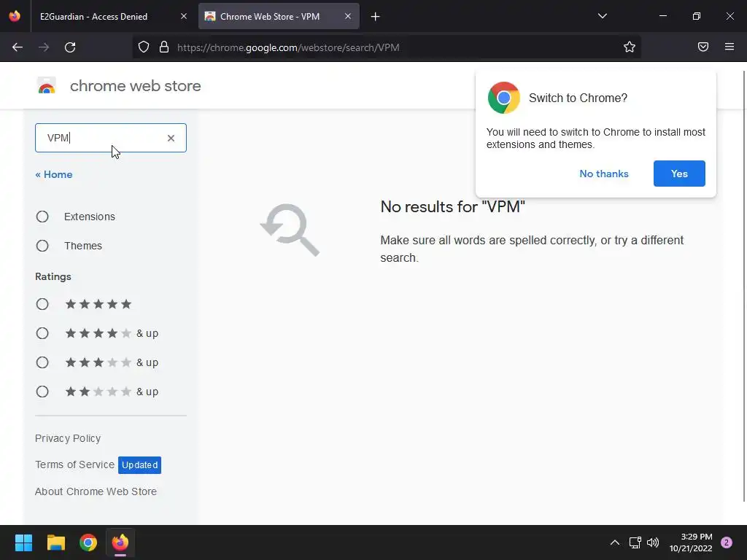Click the "Switch to Chrome?" popup title
747x560 pixels.
tap(578, 98)
